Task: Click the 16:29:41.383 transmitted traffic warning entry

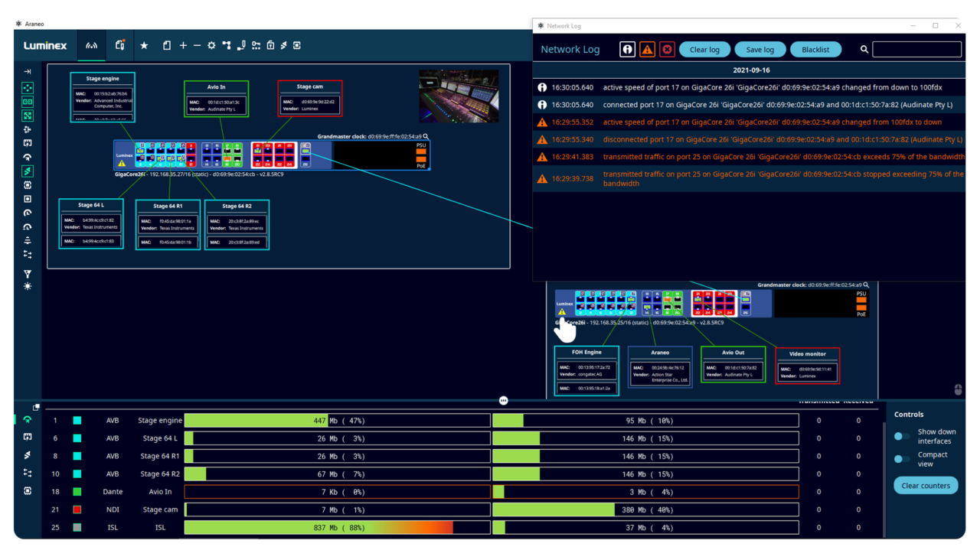Action: [x=749, y=157]
